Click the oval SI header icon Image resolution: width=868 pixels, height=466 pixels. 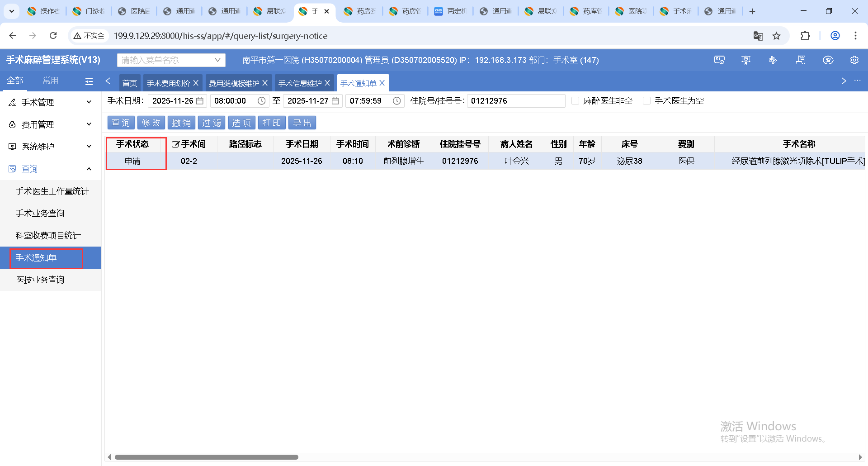(828, 60)
